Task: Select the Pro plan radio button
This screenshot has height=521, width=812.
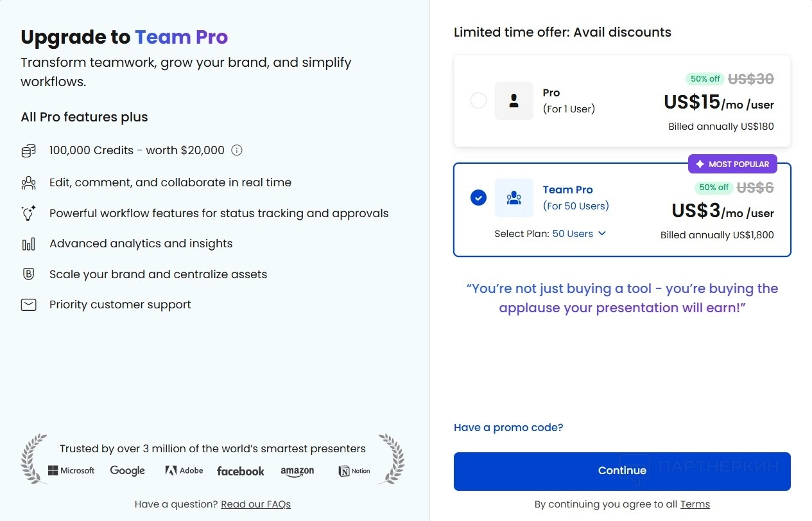Action: coord(478,101)
